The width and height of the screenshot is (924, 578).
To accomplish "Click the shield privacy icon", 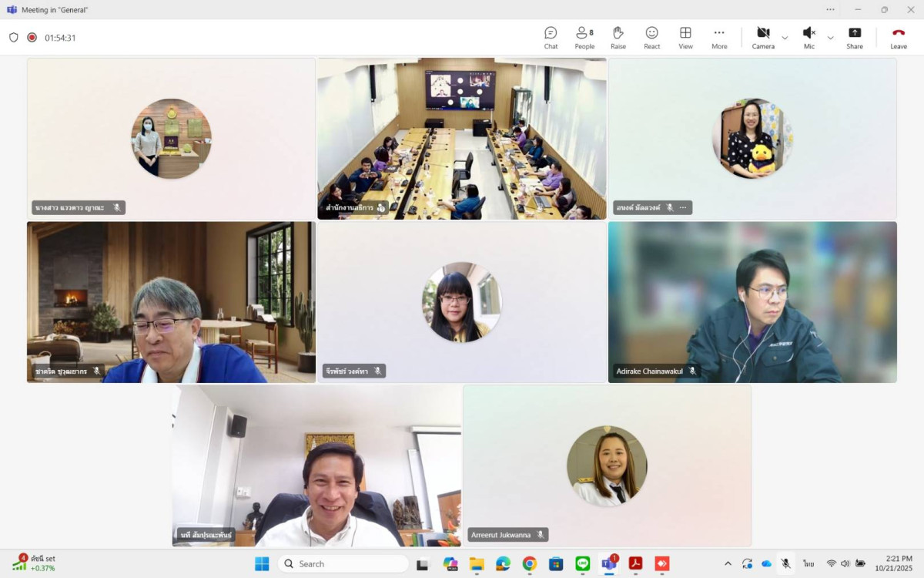I will tap(14, 37).
